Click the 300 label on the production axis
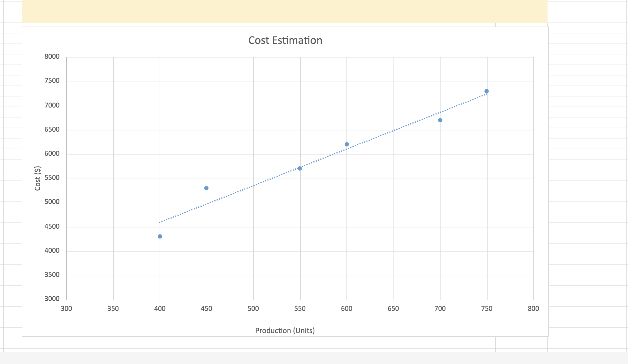The height and width of the screenshot is (364, 628). tap(67, 309)
